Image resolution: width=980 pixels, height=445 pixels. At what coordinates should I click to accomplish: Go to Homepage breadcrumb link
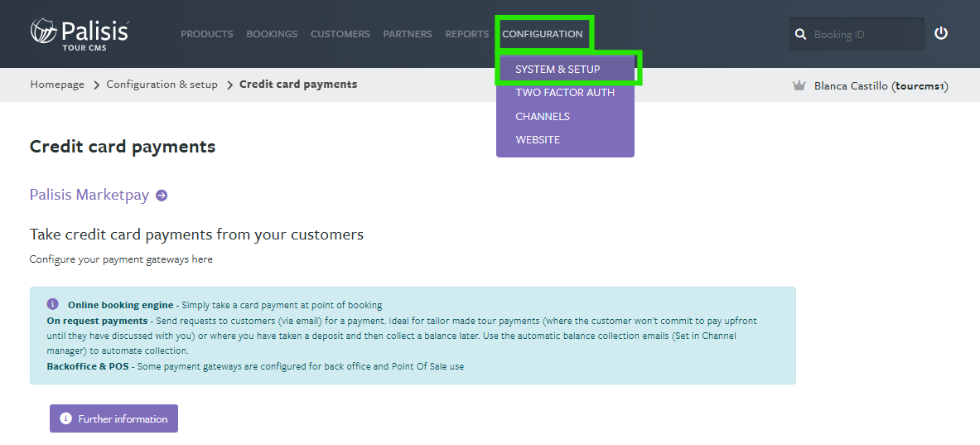pos(57,85)
